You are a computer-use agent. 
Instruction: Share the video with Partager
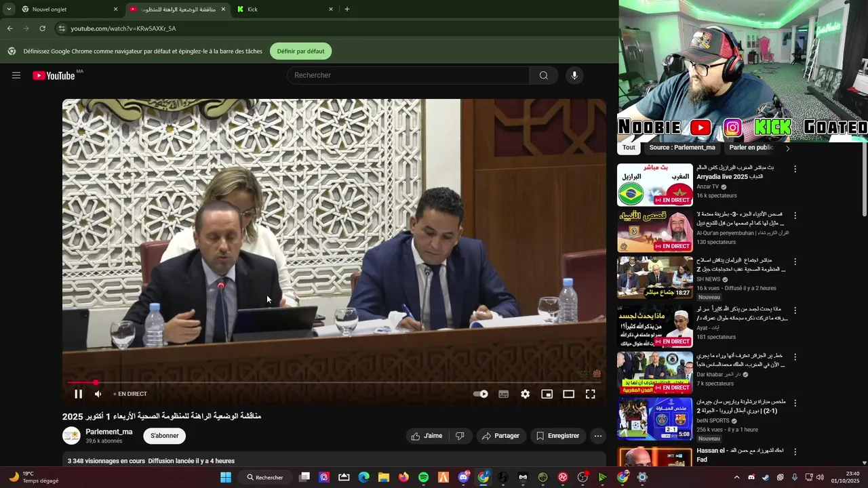pyautogui.click(x=500, y=436)
